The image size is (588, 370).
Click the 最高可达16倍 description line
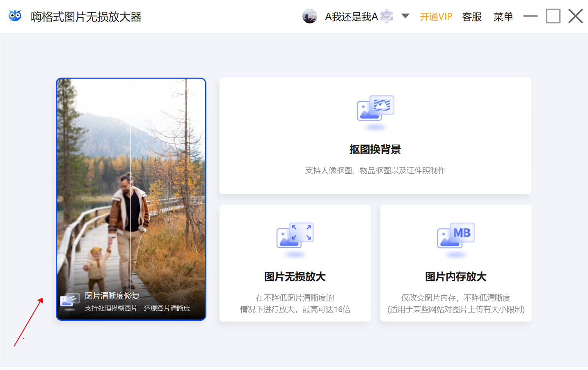click(295, 309)
